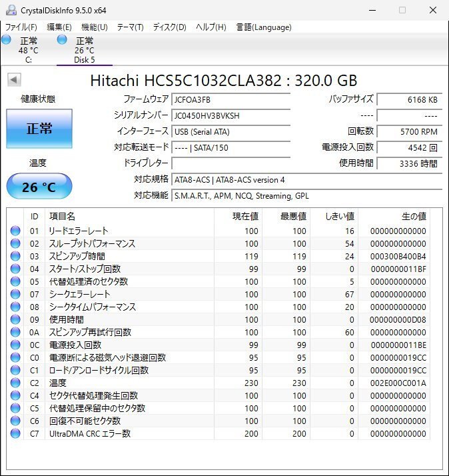Open the ディスク(D) menu
The height and width of the screenshot is (476, 449).
point(170,27)
